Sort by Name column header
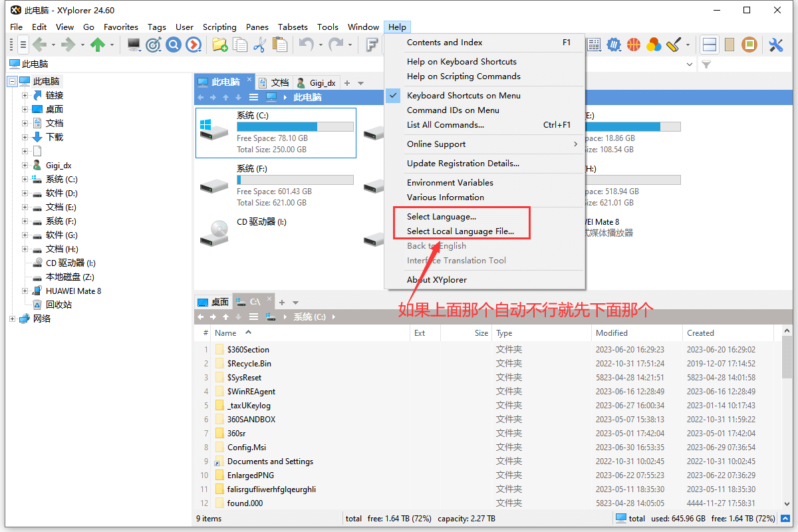Viewport: 798px width, 532px height. coord(310,333)
